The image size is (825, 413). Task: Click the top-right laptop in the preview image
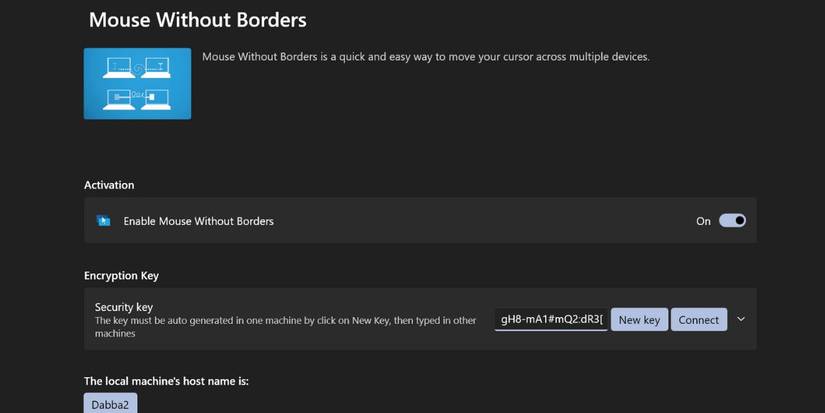click(x=155, y=67)
